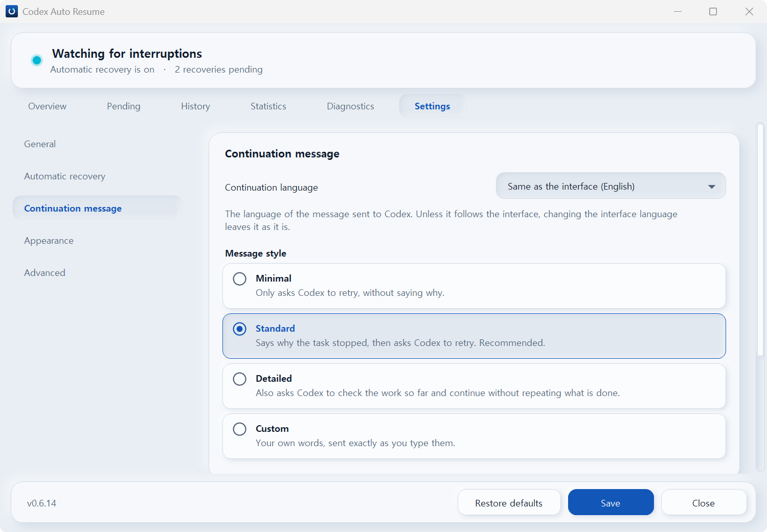Click the Close button in footer

[704, 503]
